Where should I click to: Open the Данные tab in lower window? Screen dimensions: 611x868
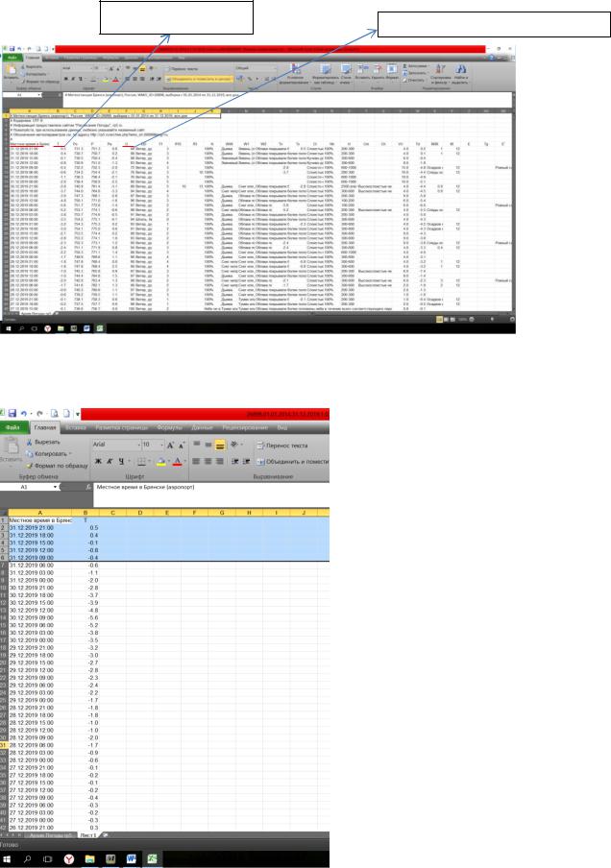pyautogui.click(x=202, y=427)
